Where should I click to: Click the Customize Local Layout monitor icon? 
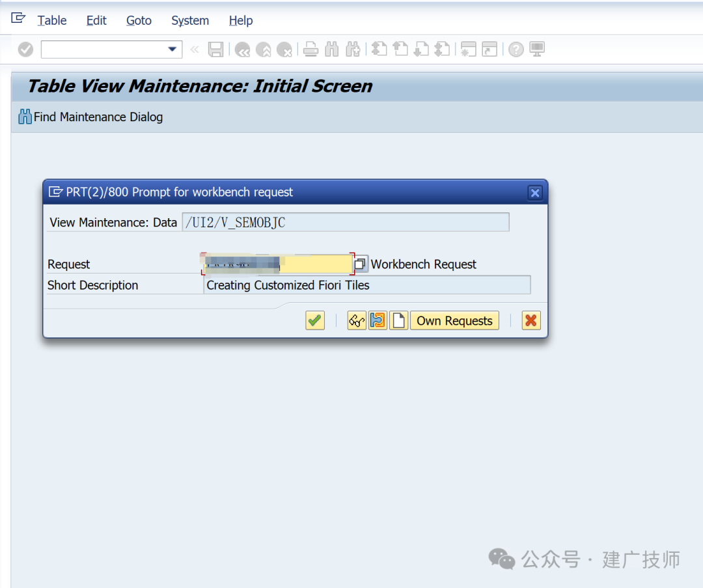[537, 49]
